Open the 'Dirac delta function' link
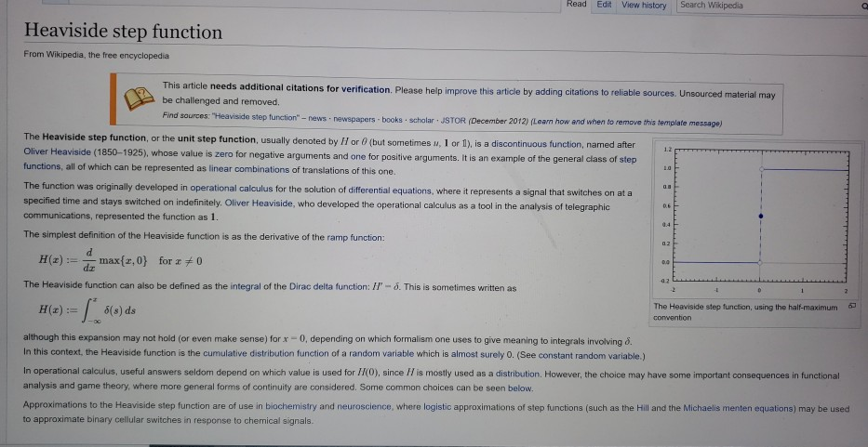Viewport: 868px width, 447px height. [x=327, y=286]
